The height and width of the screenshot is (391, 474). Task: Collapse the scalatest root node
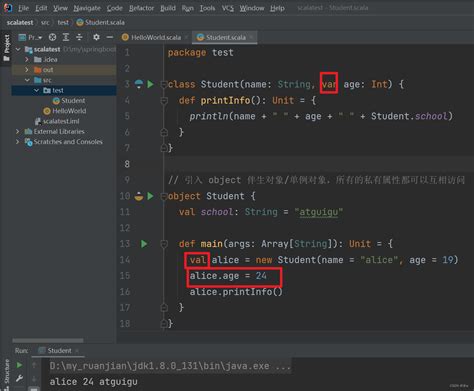click(x=18, y=49)
